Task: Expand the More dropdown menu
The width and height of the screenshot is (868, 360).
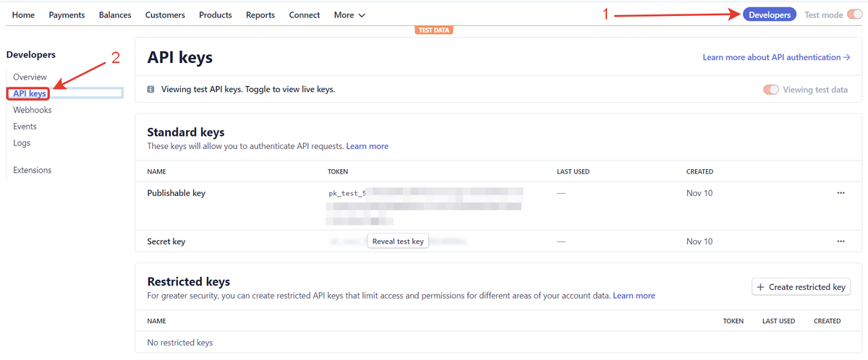Action: 349,14
